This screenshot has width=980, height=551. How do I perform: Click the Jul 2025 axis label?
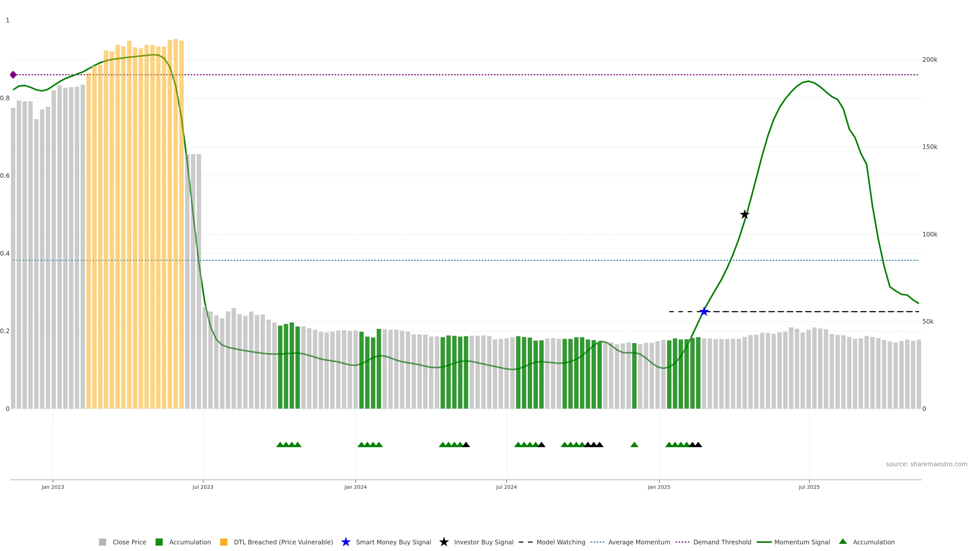(x=809, y=487)
